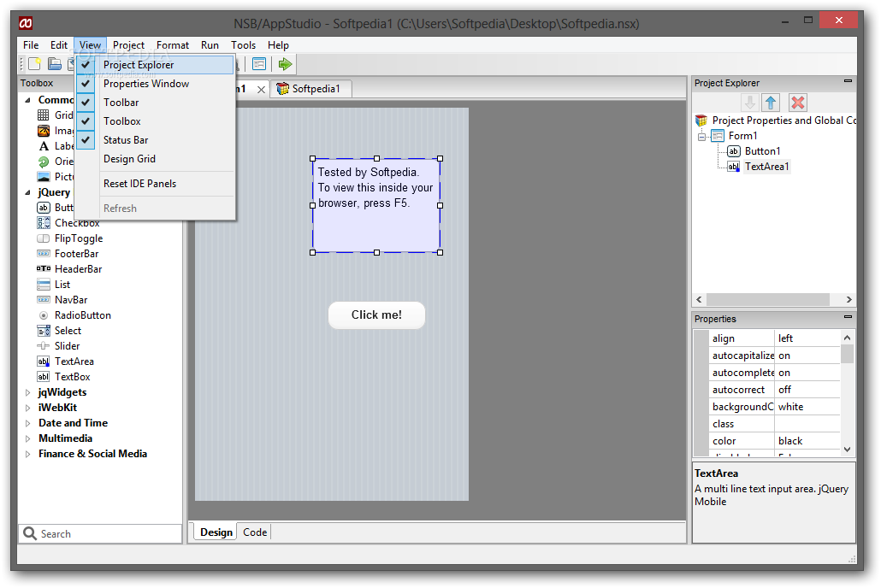Uncheck Toolbox in View menu
881x588 pixels.
coord(155,121)
